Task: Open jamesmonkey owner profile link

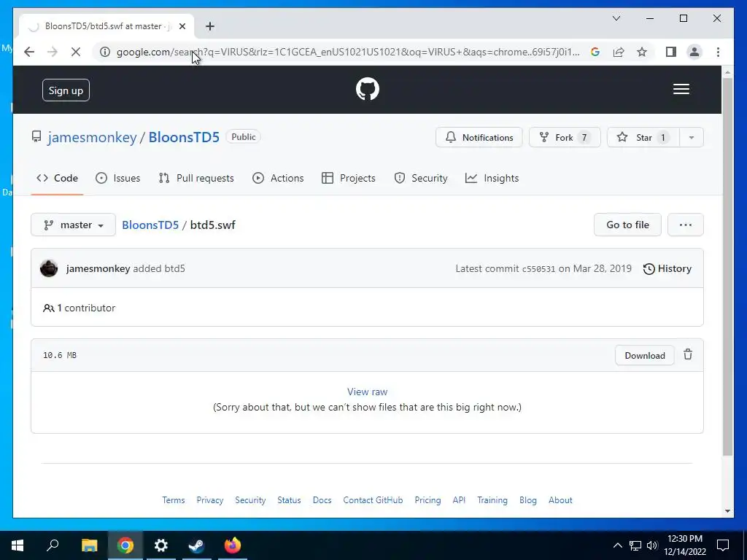Action: click(92, 137)
